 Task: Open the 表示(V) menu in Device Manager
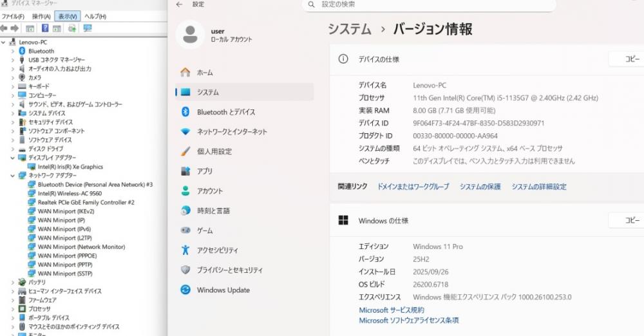(68, 17)
